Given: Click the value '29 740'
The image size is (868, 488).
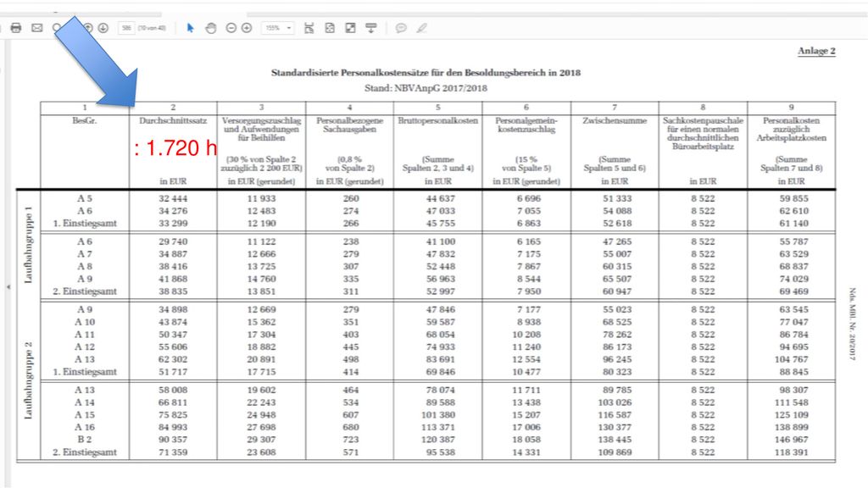Looking at the screenshot, I should point(173,241).
